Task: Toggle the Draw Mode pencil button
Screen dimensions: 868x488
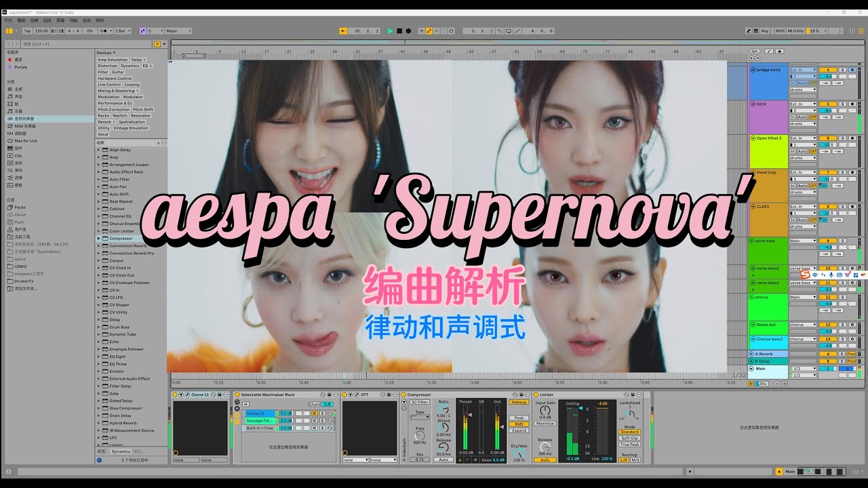Action: click(749, 31)
